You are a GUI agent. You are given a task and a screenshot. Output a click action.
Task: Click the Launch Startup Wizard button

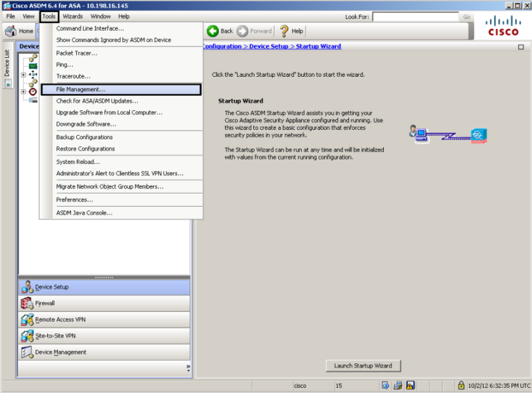[363, 366]
